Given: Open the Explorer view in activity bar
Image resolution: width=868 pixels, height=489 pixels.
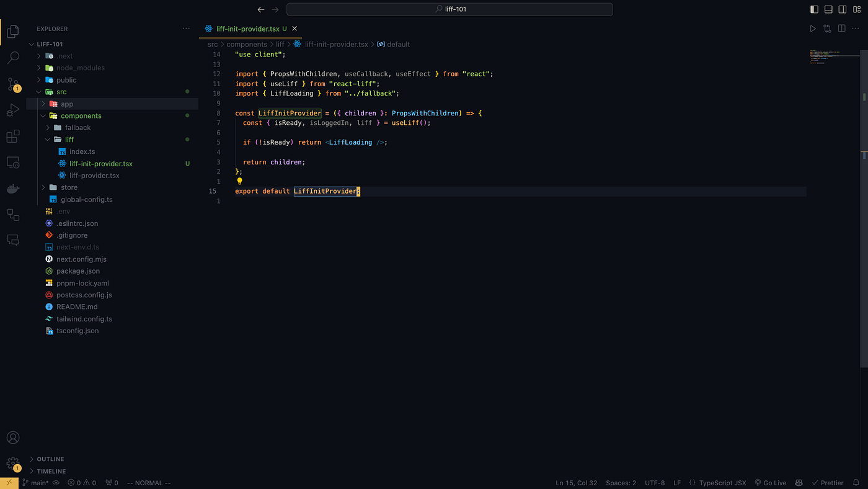Looking at the screenshot, I should click(12, 31).
